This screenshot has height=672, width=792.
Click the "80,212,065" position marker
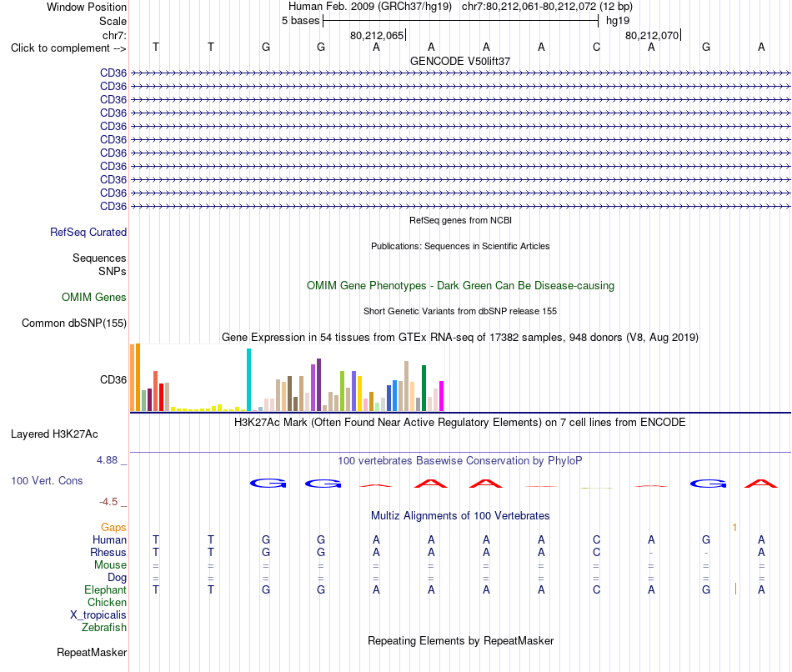coord(377,35)
